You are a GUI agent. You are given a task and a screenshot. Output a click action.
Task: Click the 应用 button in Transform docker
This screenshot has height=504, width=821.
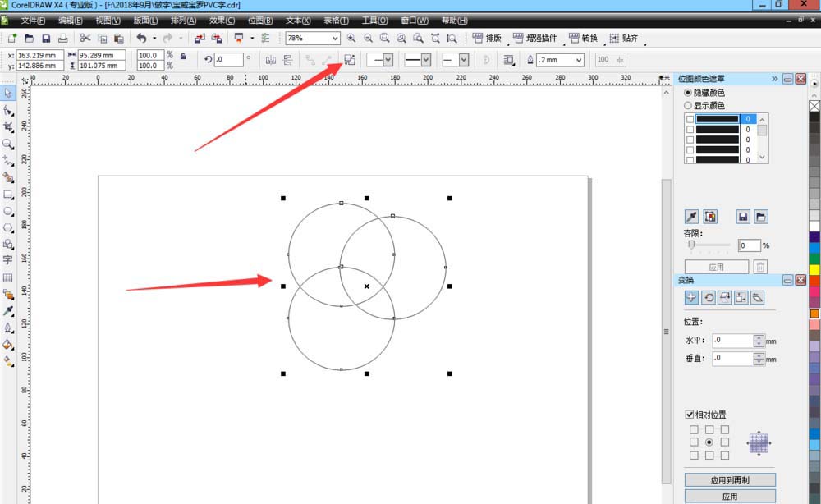pyautogui.click(x=729, y=497)
